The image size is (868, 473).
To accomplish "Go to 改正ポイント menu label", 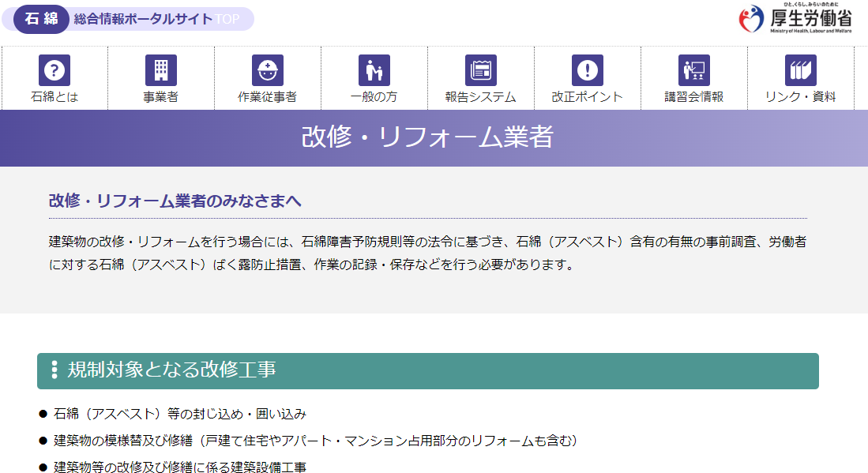I will [588, 97].
